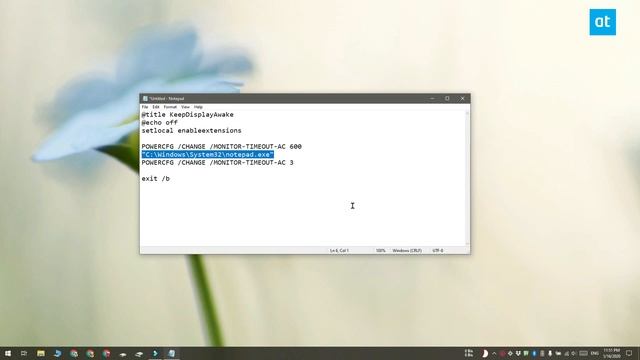Click the line ending with 'TIMEOUT-AC 3'
Image resolution: width=640 pixels, height=360 pixels.
pyautogui.click(x=218, y=162)
